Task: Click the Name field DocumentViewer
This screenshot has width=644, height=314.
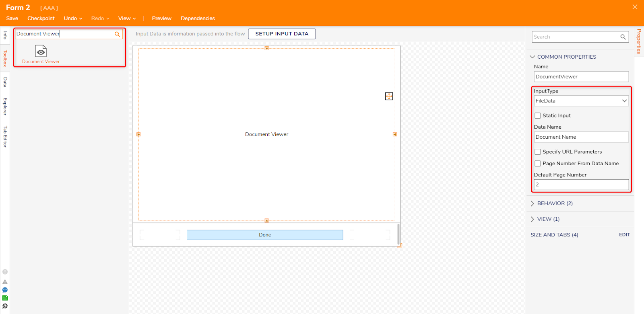Action: point(581,77)
